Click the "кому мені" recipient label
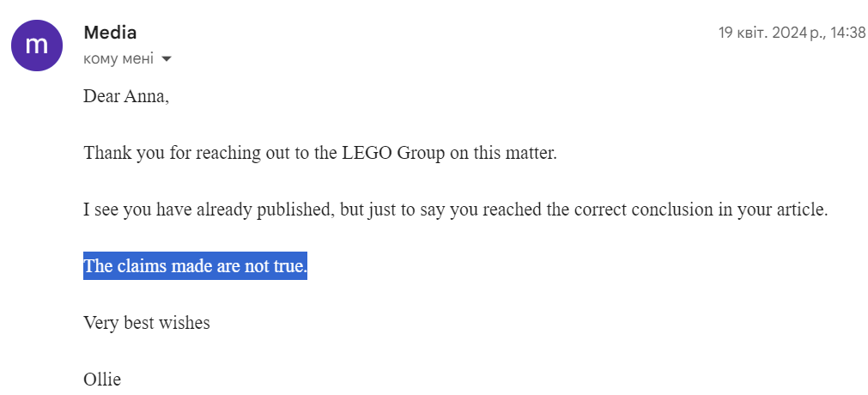 coord(118,58)
